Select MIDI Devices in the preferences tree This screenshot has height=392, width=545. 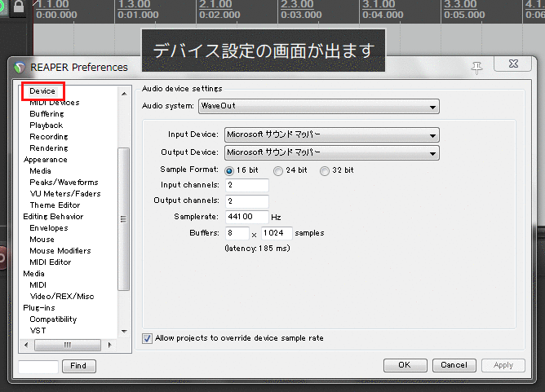point(54,103)
